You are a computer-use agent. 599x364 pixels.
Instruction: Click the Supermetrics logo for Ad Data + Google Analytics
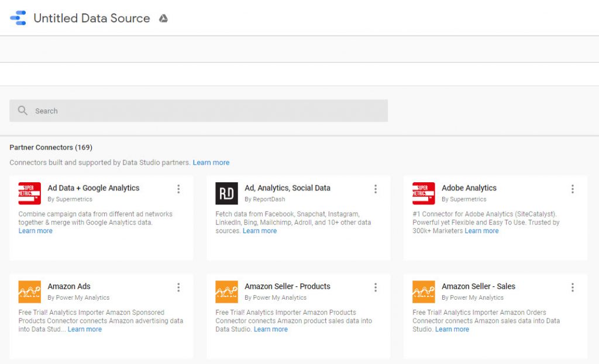[29, 193]
